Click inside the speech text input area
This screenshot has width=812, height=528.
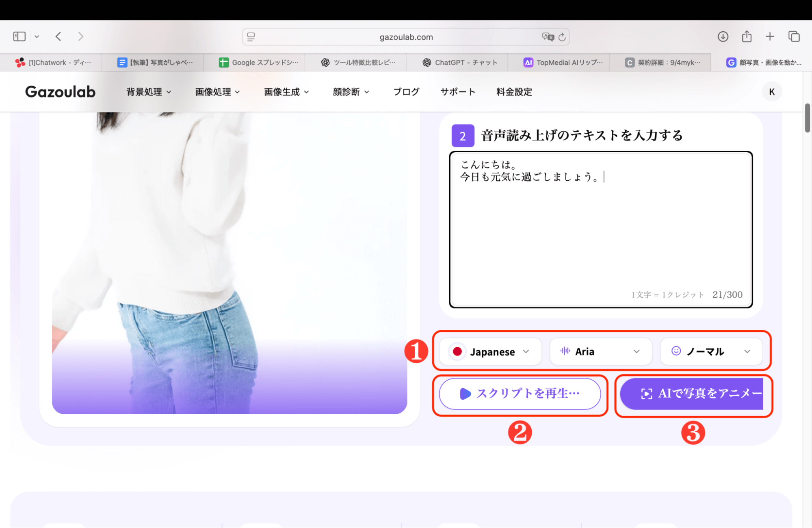click(x=600, y=227)
